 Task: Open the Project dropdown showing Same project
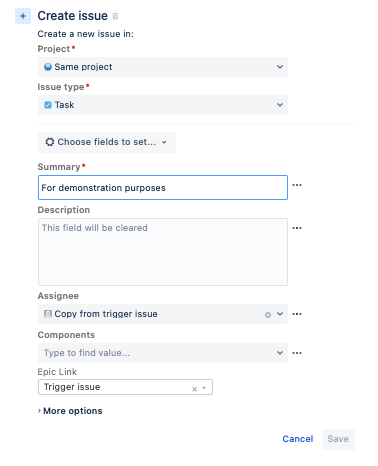click(x=163, y=67)
